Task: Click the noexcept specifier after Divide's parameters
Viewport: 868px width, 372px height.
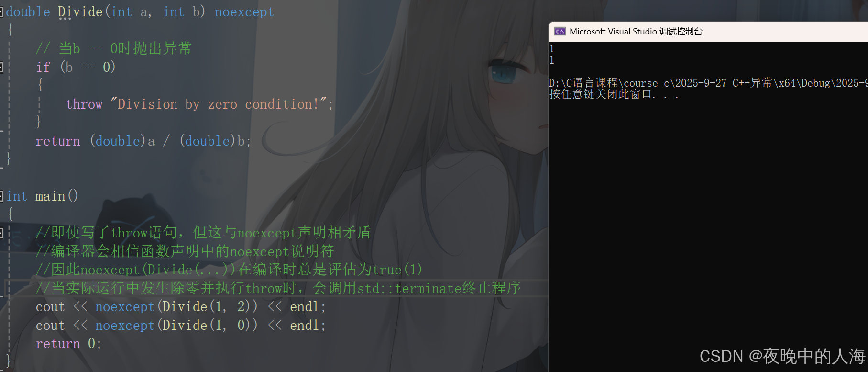Action: click(x=244, y=12)
